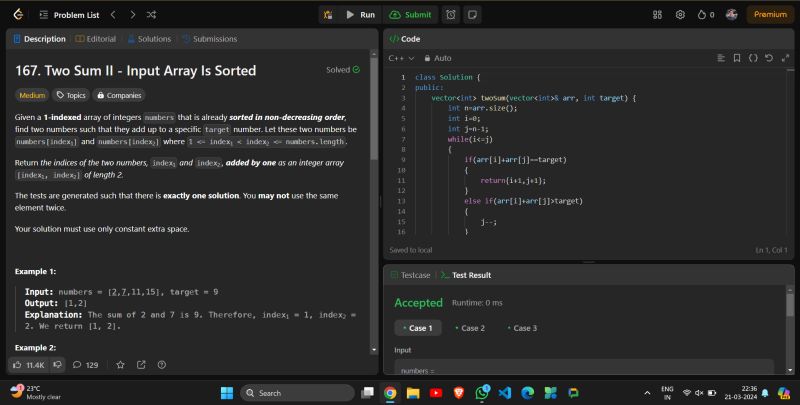The image size is (800, 405).
Task: Click the shuffle random problem icon
Action: pyautogui.click(x=151, y=15)
